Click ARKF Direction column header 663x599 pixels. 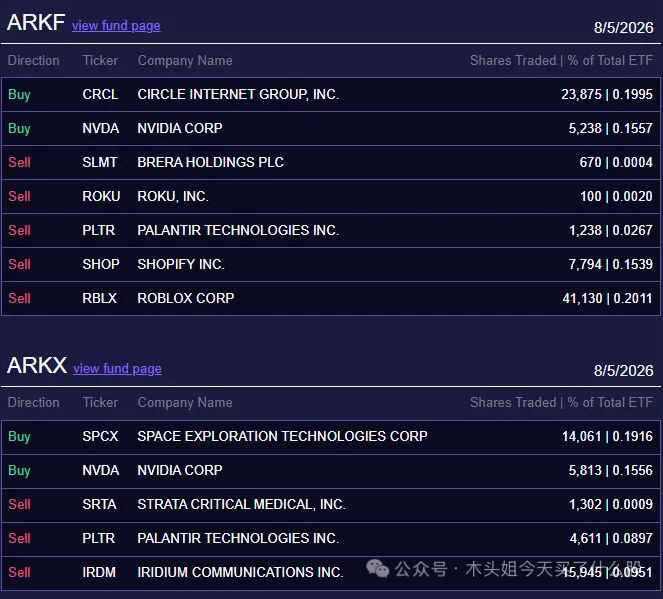tap(33, 60)
